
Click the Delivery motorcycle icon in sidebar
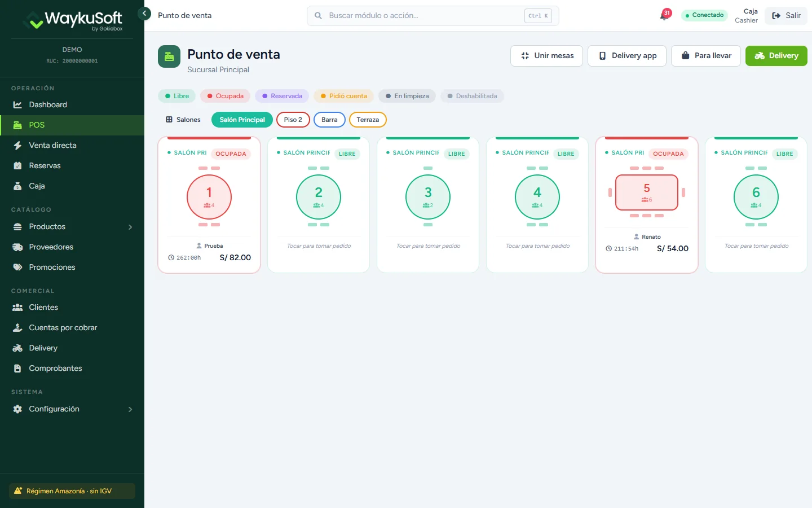click(17, 348)
